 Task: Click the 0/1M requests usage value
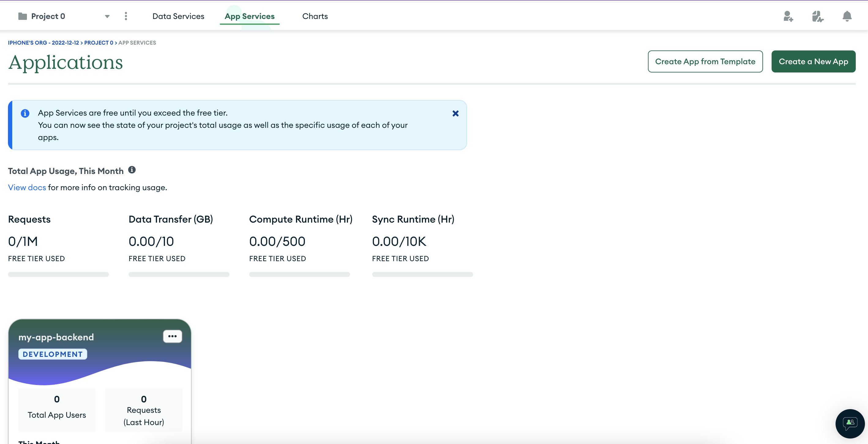click(23, 241)
